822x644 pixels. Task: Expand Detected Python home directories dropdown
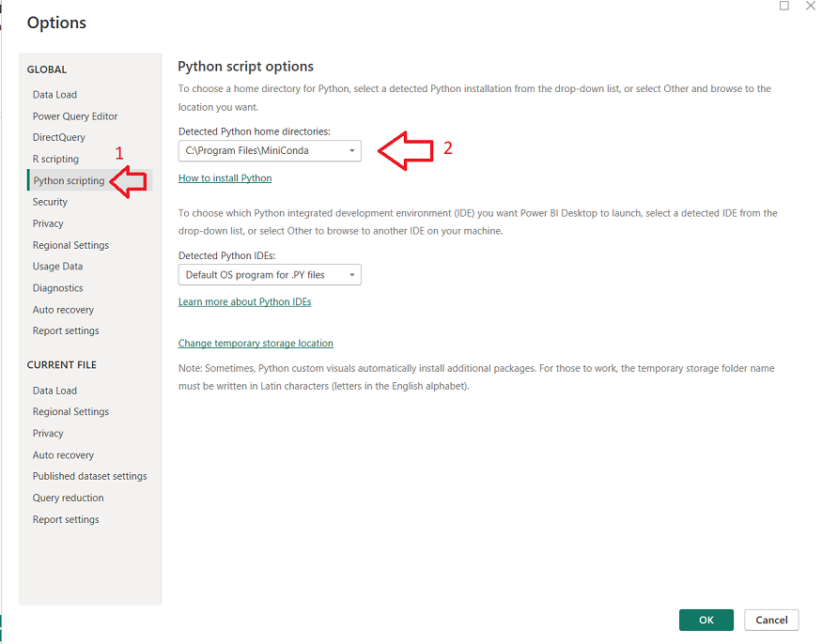(270, 151)
